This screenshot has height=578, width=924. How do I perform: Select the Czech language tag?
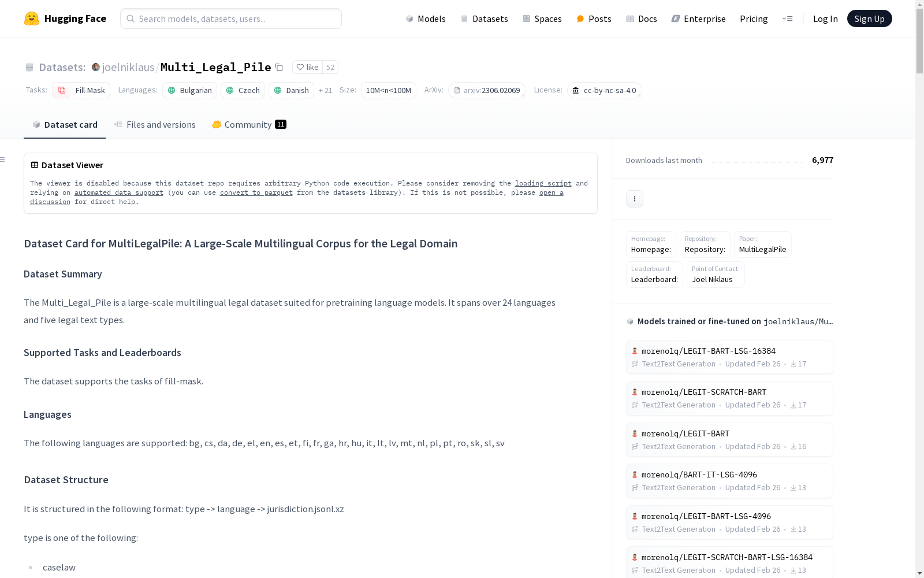243,90
